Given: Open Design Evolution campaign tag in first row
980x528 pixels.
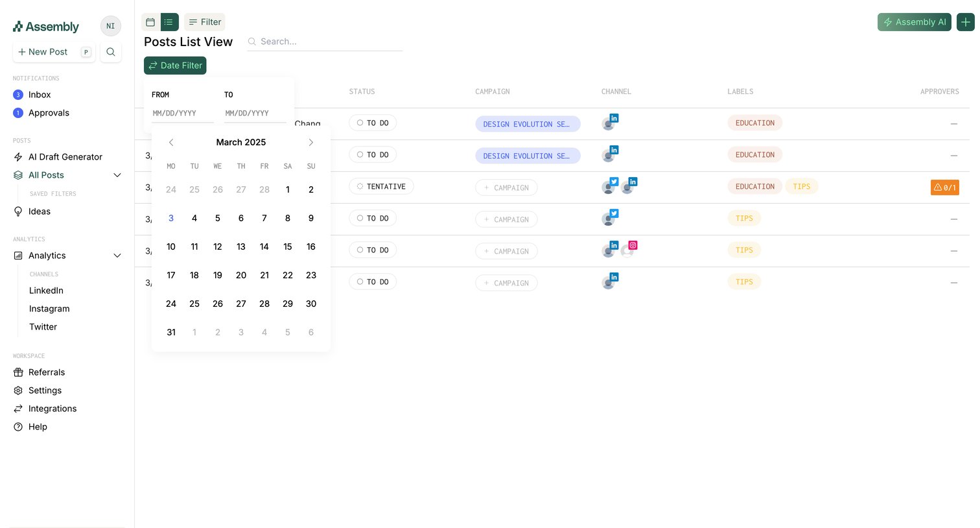Looking at the screenshot, I should pyautogui.click(x=528, y=124).
